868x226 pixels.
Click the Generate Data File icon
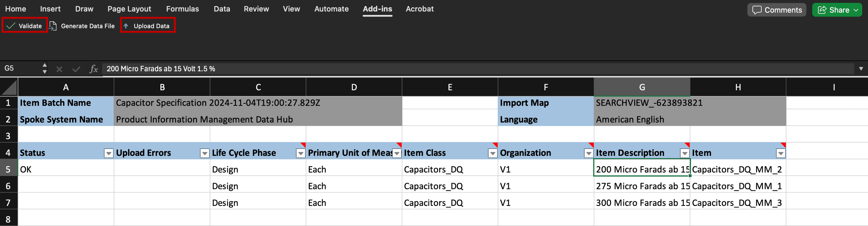point(53,26)
